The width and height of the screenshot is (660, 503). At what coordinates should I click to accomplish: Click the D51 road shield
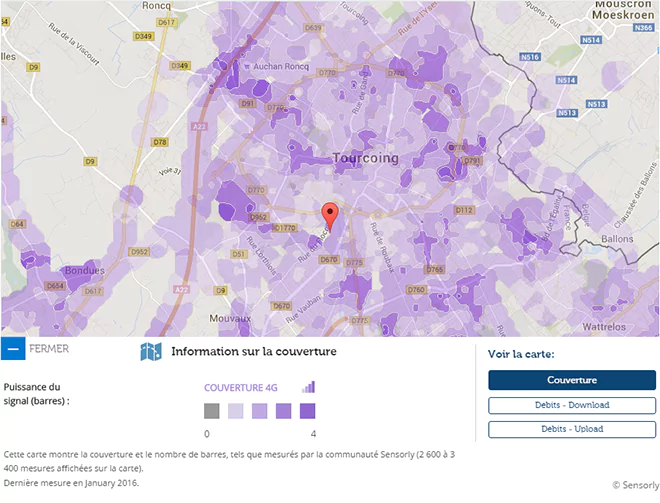(239, 254)
